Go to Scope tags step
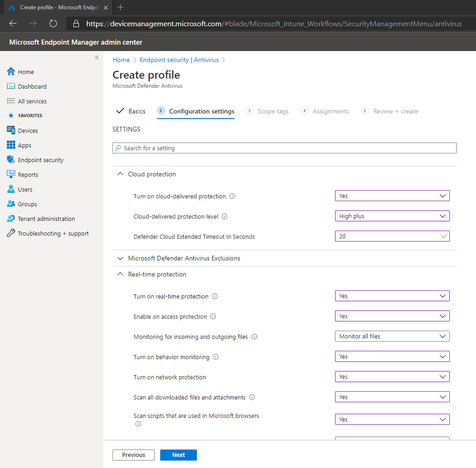The width and height of the screenshot is (476, 468). point(267,111)
